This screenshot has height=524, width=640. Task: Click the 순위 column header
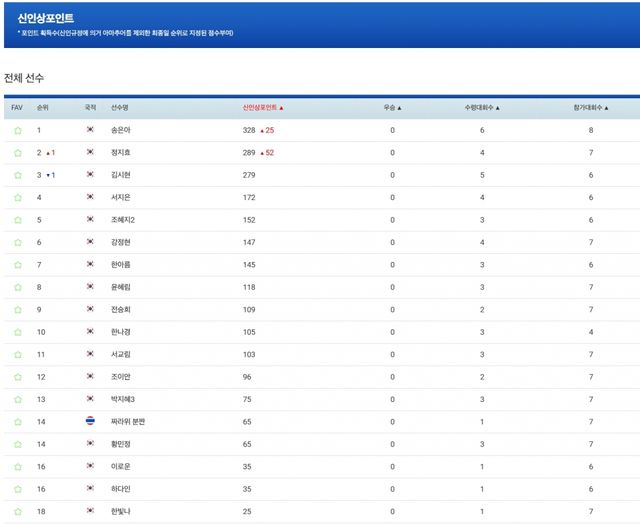(43, 107)
